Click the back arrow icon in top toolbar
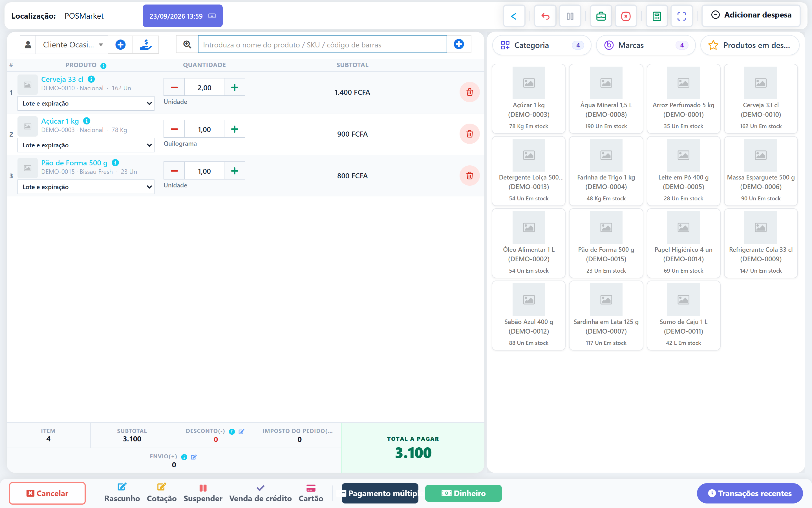The image size is (812, 508). [514, 16]
